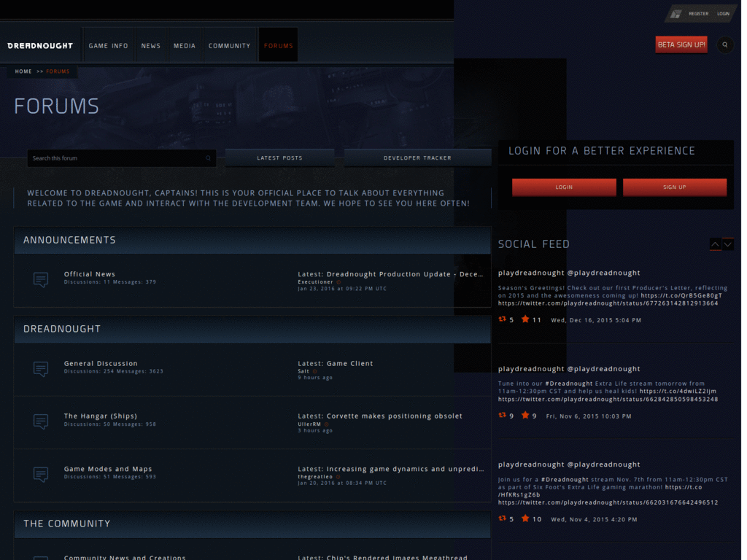Click the Announcements section header
The image size is (747, 560).
(252, 240)
